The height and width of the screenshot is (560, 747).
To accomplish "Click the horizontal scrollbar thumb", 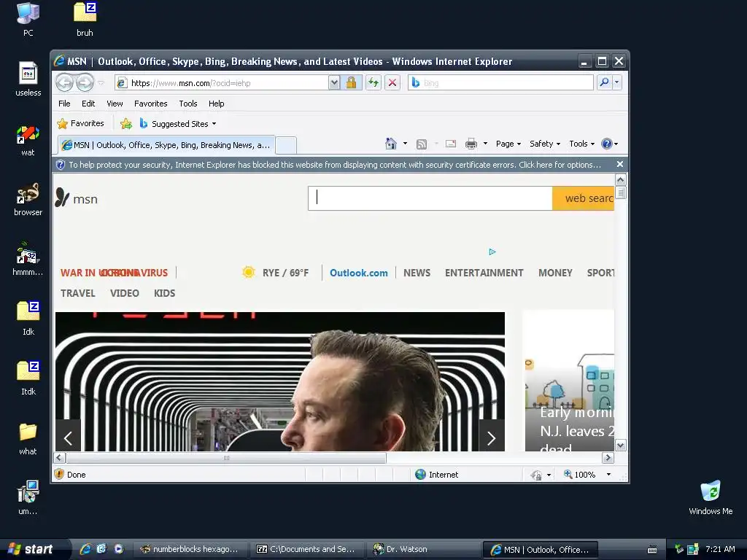I will (226, 458).
